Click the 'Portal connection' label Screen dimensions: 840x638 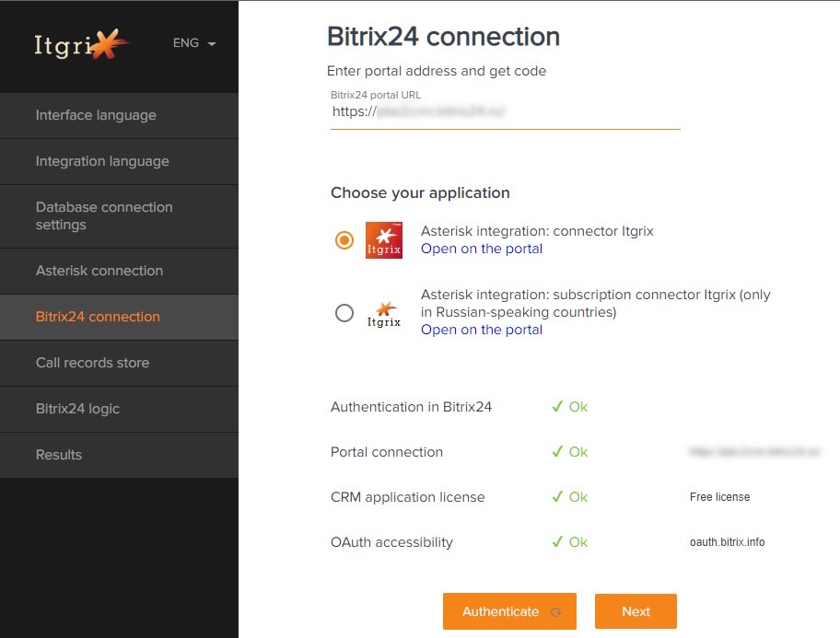[x=386, y=452]
